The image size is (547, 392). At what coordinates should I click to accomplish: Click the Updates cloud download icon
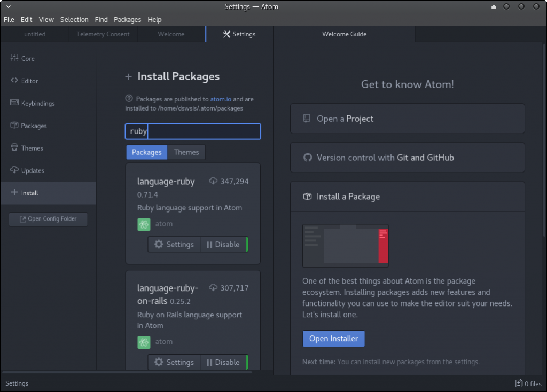[x=14, y=170]
